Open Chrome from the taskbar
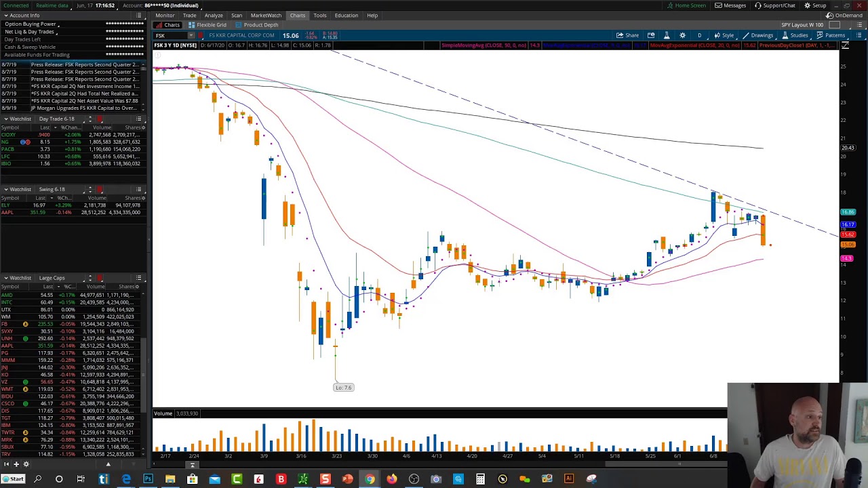This screenshot has width=868, height=488. click(x=370, y=479)
